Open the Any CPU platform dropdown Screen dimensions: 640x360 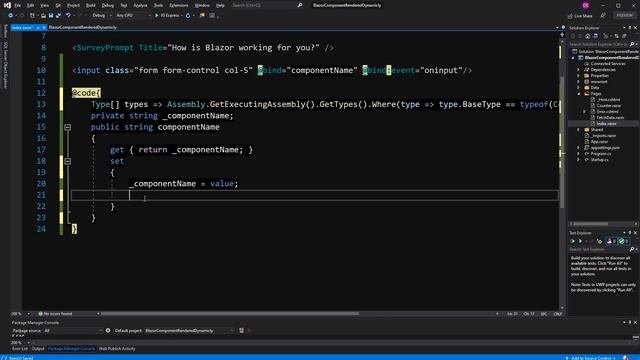133,16
